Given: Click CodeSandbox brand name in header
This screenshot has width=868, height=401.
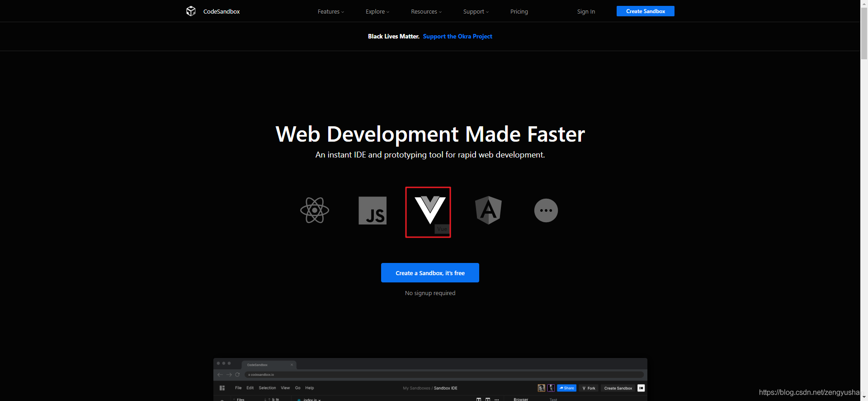Looking at the screenshot, I should click(x=222, y=11).
